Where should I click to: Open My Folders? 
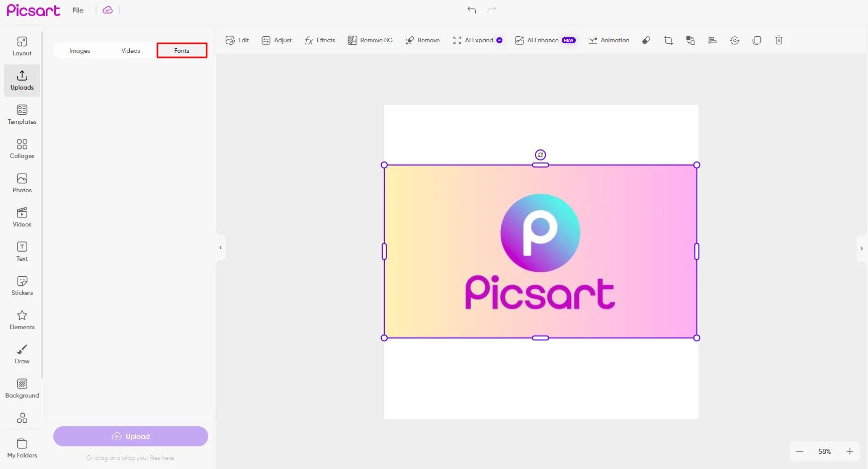(22, 448)
